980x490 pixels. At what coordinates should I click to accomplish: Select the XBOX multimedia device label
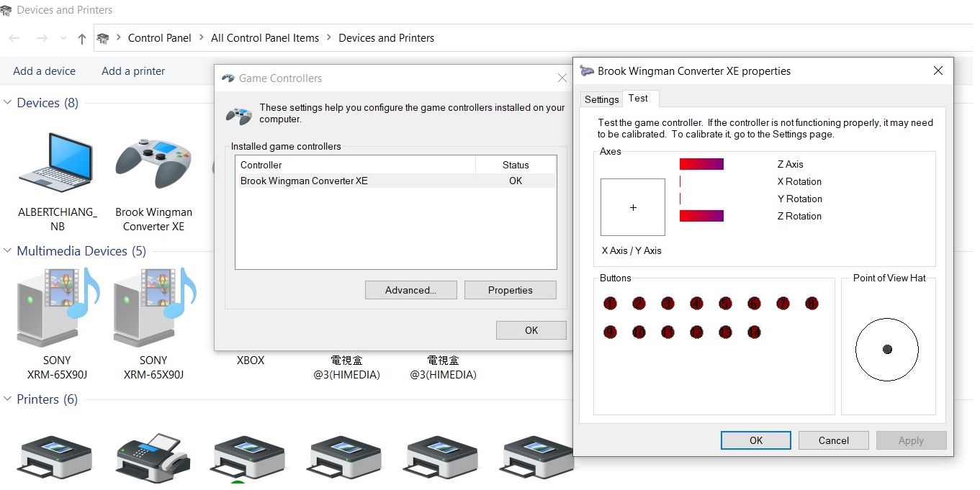tap(251, 360)
